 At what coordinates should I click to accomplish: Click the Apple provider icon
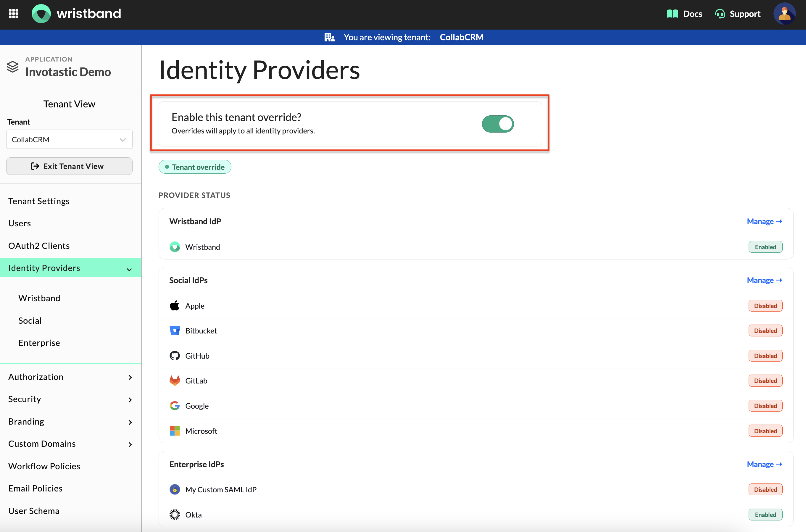(x=175, y=306)
